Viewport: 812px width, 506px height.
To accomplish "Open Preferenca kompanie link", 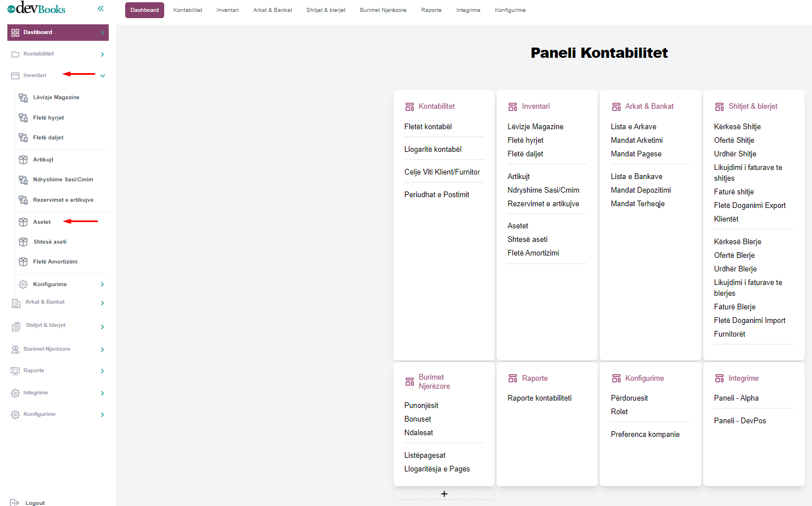I will [645, 435].
